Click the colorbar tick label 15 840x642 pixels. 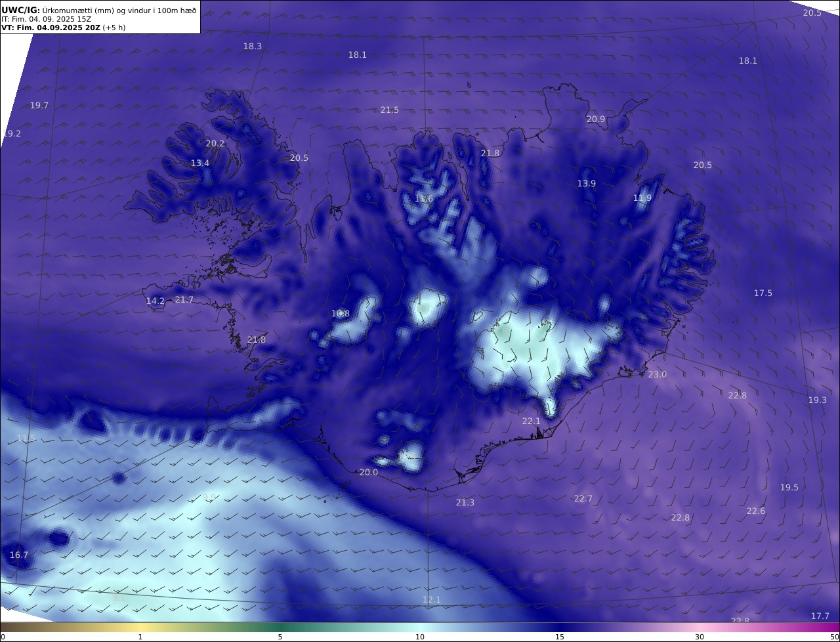(560, 637)
